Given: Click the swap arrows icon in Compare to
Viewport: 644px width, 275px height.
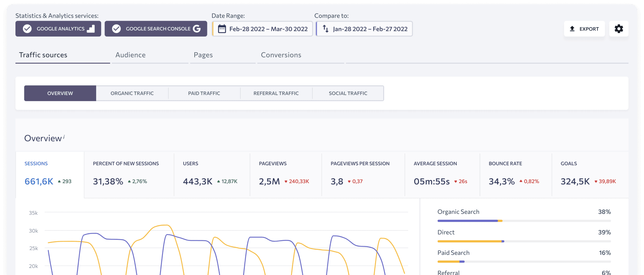Looking at the screenshot, I should [x=326, y=29].
